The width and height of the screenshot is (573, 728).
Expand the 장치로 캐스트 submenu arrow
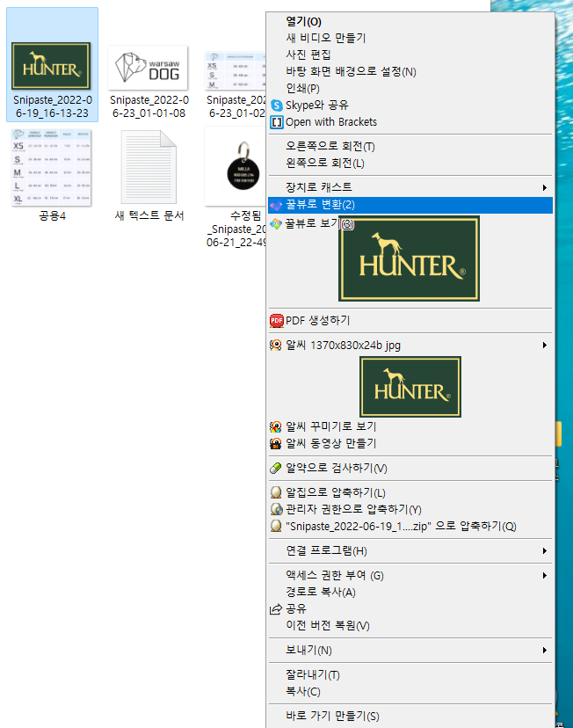click(x=545, y=187)
